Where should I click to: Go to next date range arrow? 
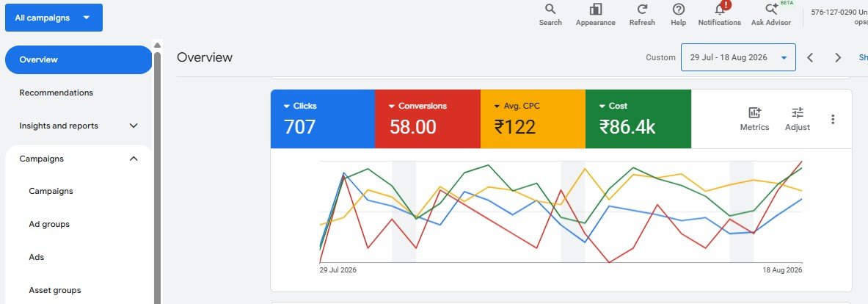[x=838, y=57]
